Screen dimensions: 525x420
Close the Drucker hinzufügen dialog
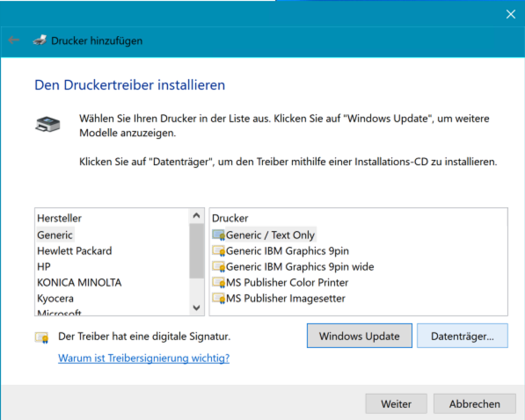click(511, 14)
